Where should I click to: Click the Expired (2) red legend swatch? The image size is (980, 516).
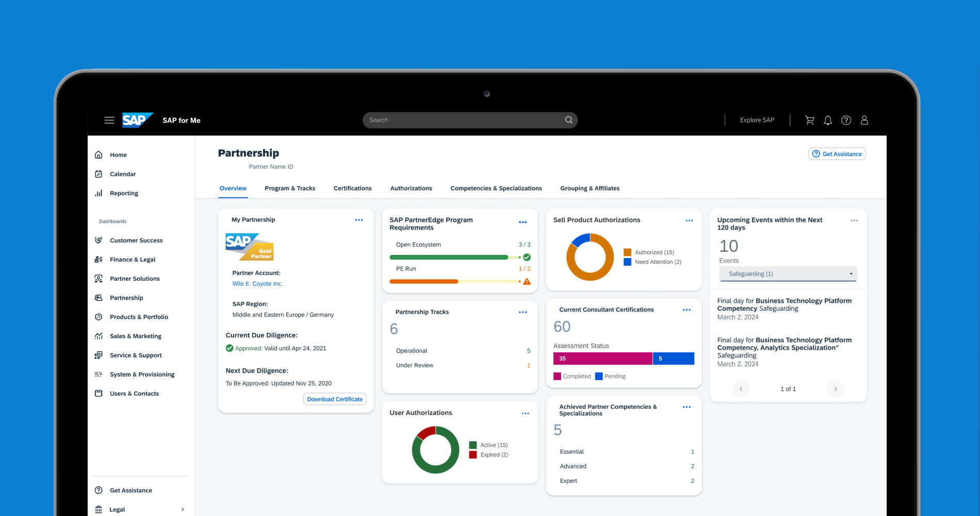click(x=472, y=455)
